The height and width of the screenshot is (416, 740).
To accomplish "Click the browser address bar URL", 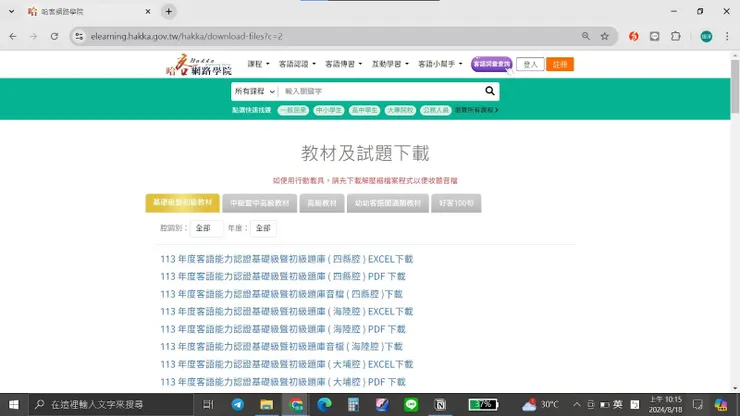I will click(186, 36).
